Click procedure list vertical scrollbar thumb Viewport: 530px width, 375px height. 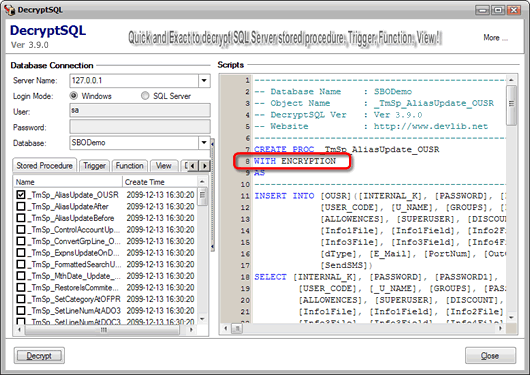(202, 197)
